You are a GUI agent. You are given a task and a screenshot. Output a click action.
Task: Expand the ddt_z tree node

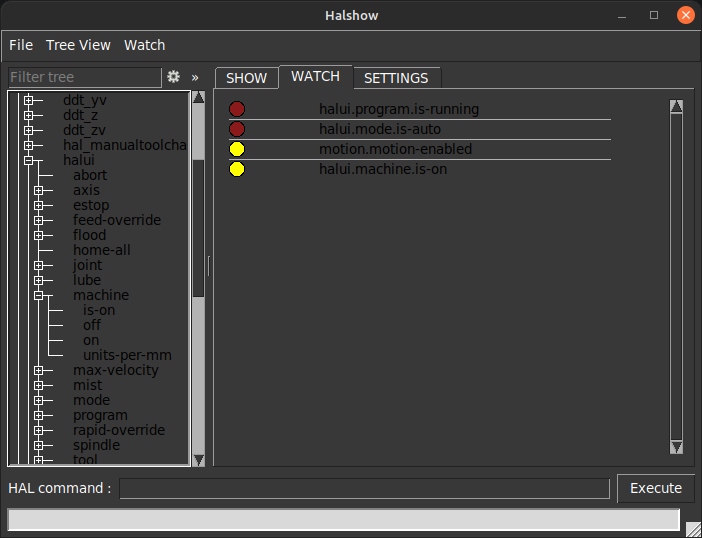tap(29, 115)
